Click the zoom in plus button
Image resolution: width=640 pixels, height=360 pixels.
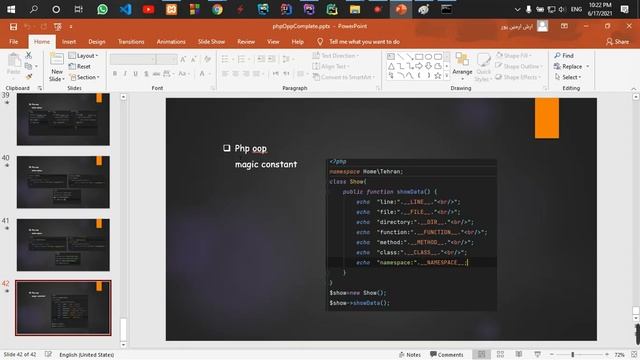point(607,355)
